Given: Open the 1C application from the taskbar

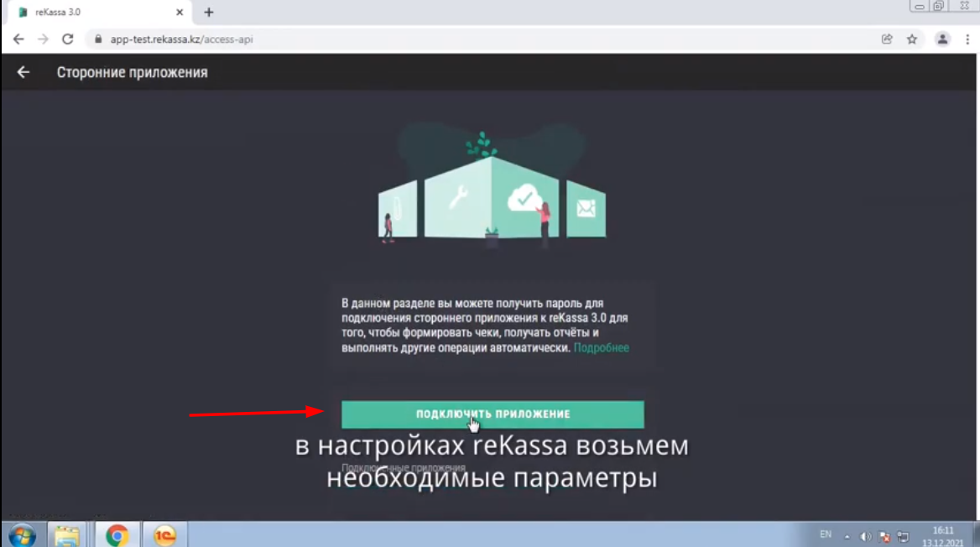Looking at the screenshot, I should pyautogui.click(x=165, y=536).
